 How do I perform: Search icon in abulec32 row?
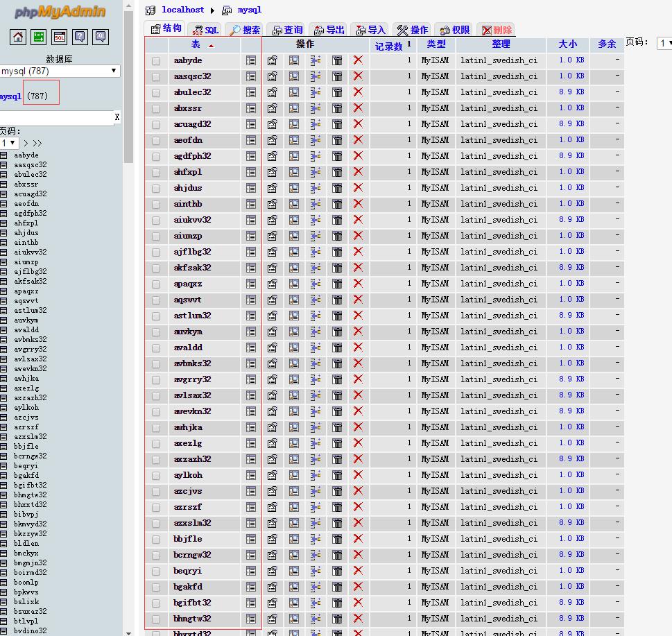point(294,92)
